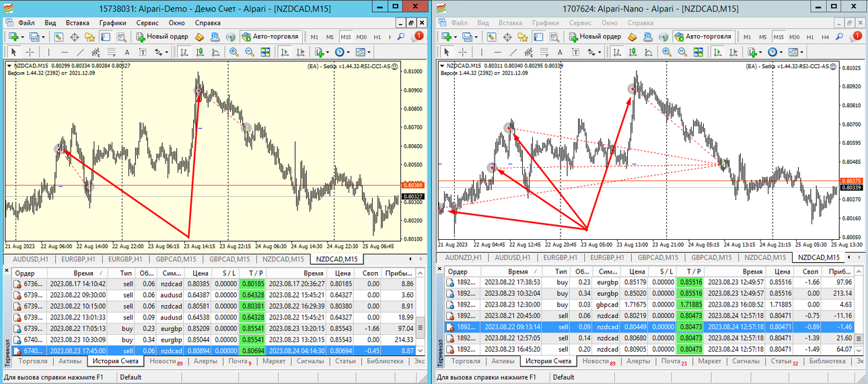Open Strategy Tester icon in Alpari-Demo window
Viewport: 868px width, 384px height.
(121, 36)
